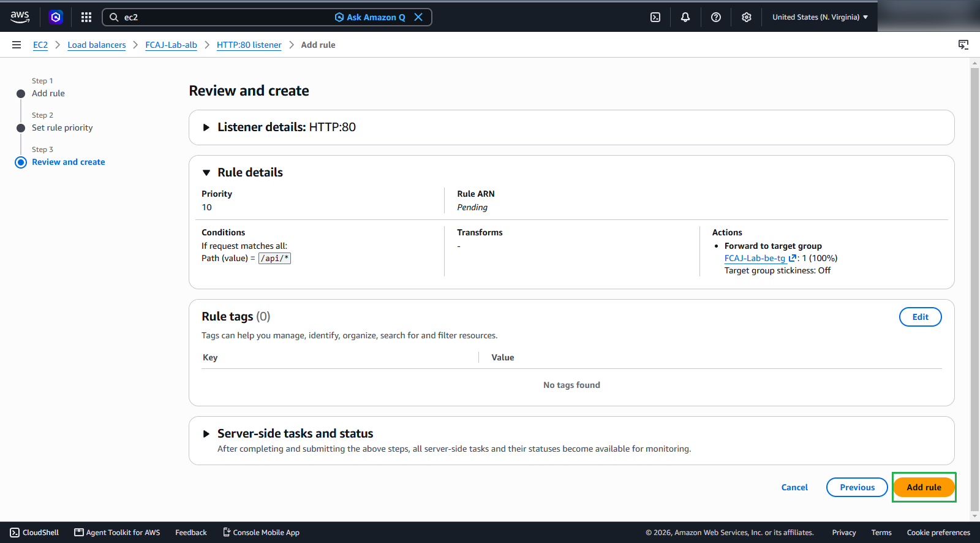Click Ask Amazon Q in search bar
The width and height of the screenshot is (980, 543).
point(370,17)
